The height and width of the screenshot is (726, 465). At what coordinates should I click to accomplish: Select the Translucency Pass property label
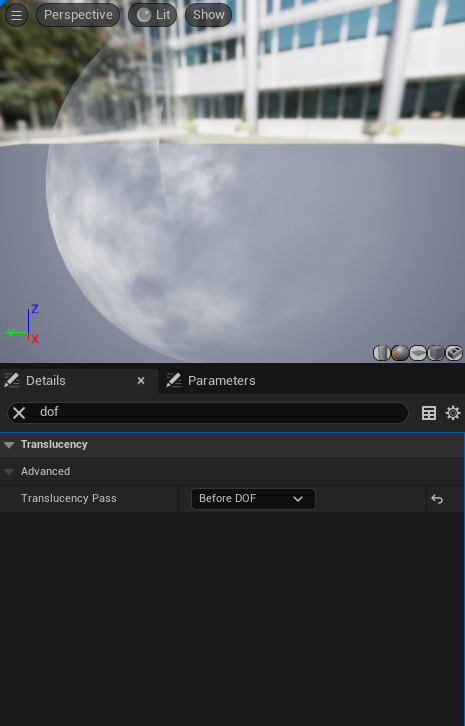[x=69, y=498]
